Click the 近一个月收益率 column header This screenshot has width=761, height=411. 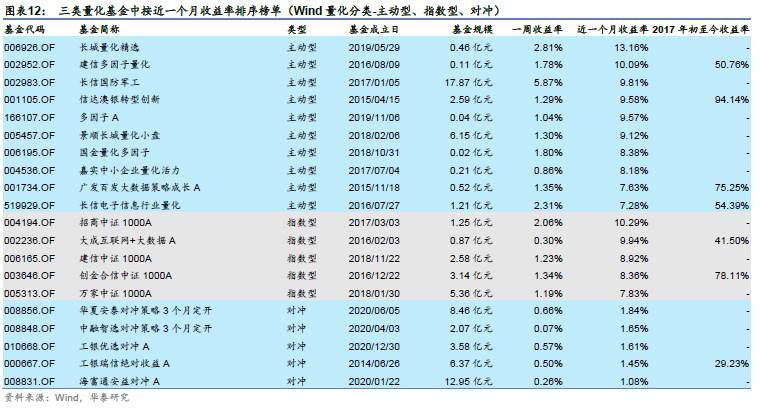click(612, 30)
